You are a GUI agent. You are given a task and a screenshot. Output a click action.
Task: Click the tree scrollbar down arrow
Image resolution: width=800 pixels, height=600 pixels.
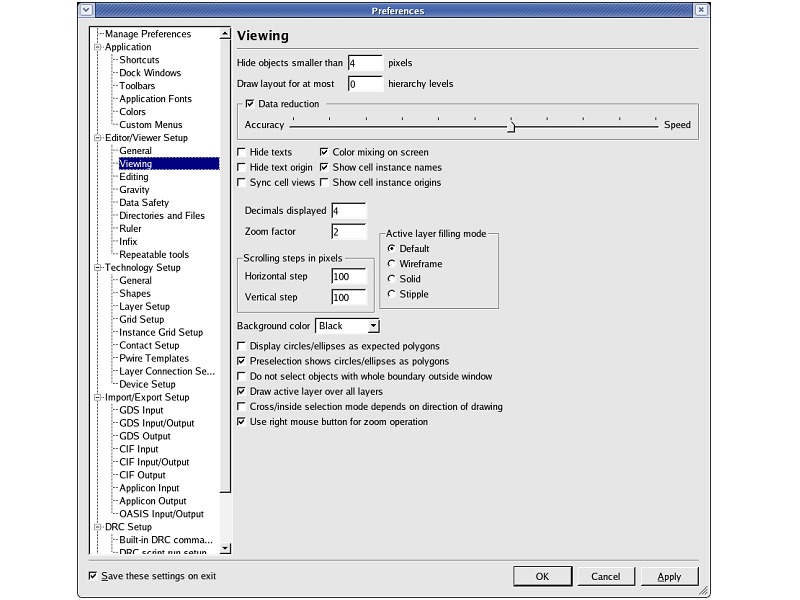tap(225, 548)
